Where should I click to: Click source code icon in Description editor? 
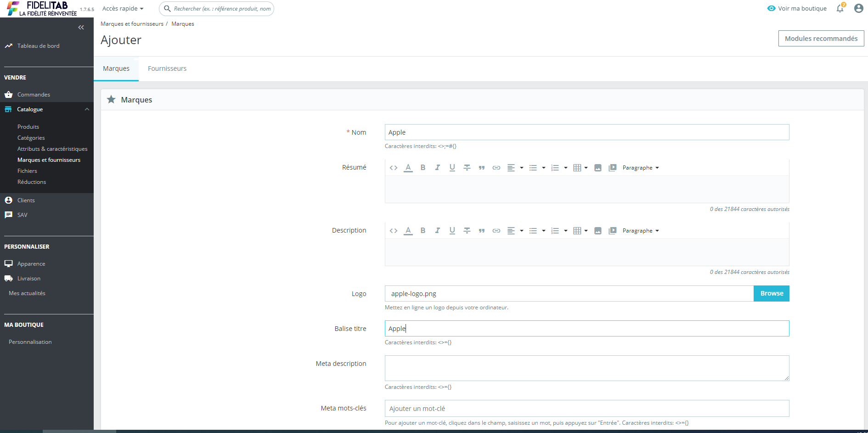tap(394, 231)
